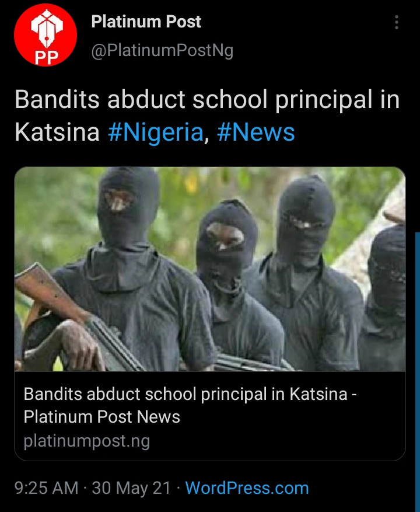Tap the pen-nib emblem in the red logo

coord(47,29)
